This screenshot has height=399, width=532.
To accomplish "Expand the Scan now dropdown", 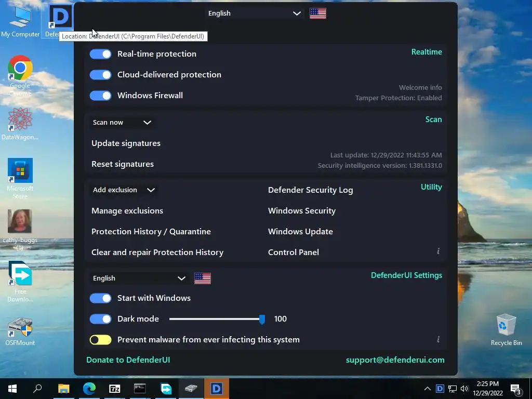I will click(x=122, y=123).
